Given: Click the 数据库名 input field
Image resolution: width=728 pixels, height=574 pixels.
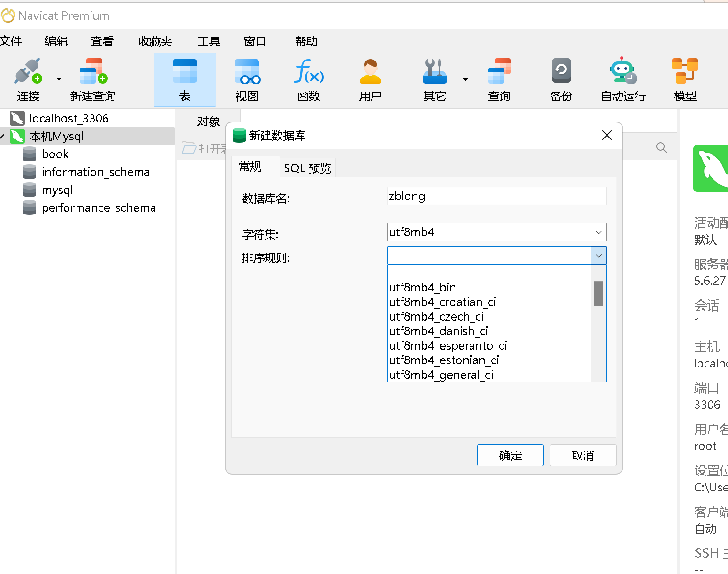Looking at the screenshot, I should click(x=497, y=196).
